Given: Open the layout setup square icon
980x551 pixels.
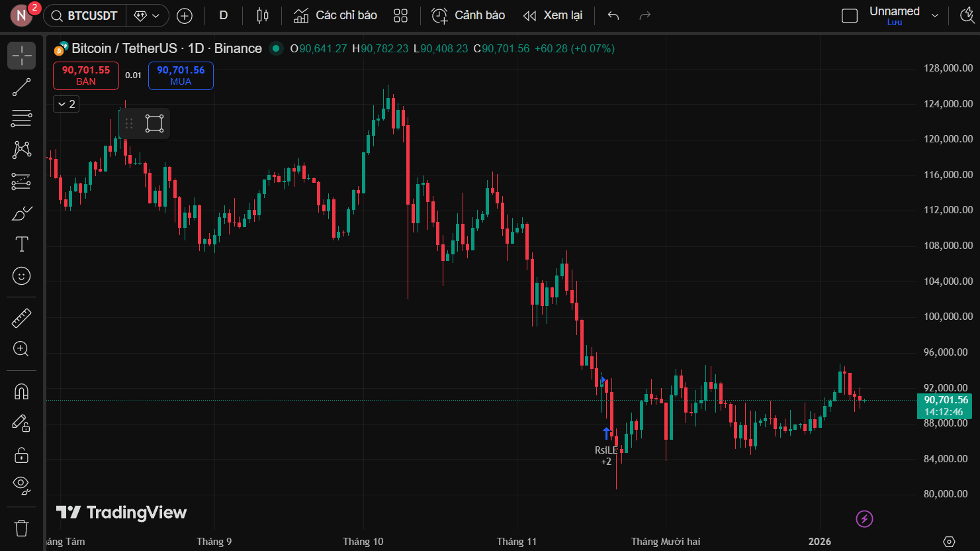Looking at the screenshot, I should (850, 16).
